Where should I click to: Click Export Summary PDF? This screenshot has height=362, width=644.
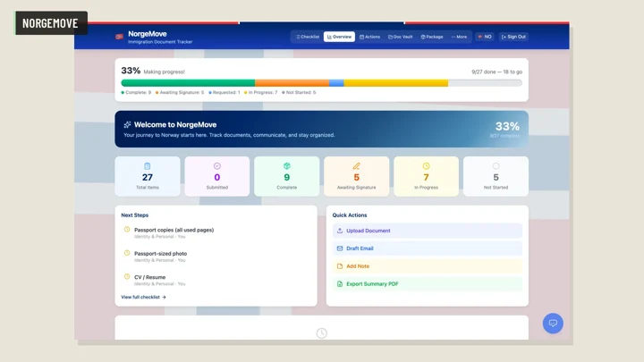[428, 283]
